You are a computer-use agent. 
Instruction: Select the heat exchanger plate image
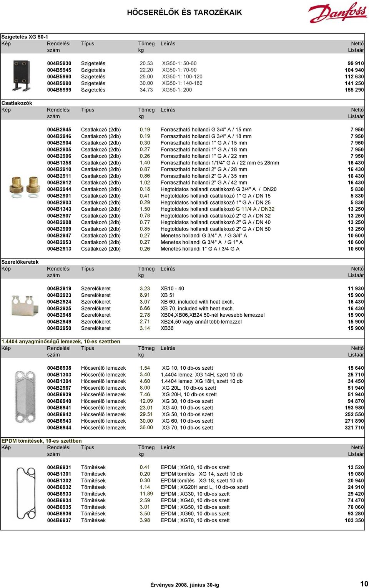(x=26, y=397)
